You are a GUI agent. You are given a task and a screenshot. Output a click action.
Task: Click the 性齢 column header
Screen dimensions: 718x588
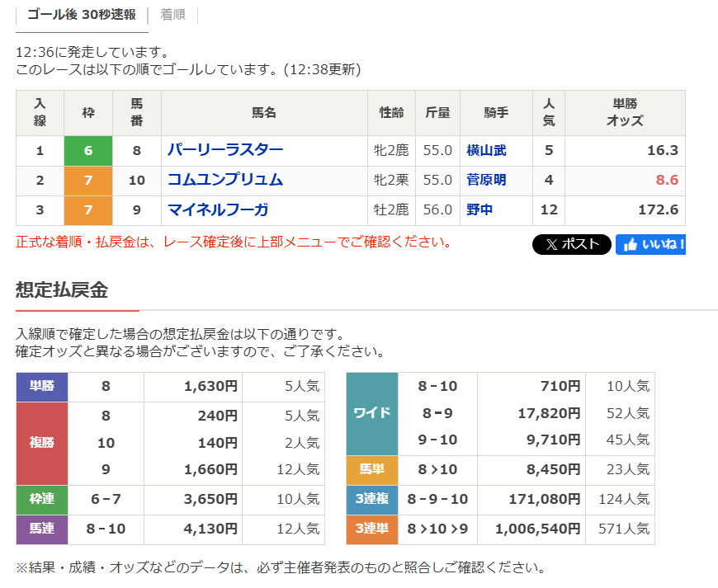click(391, 112)
